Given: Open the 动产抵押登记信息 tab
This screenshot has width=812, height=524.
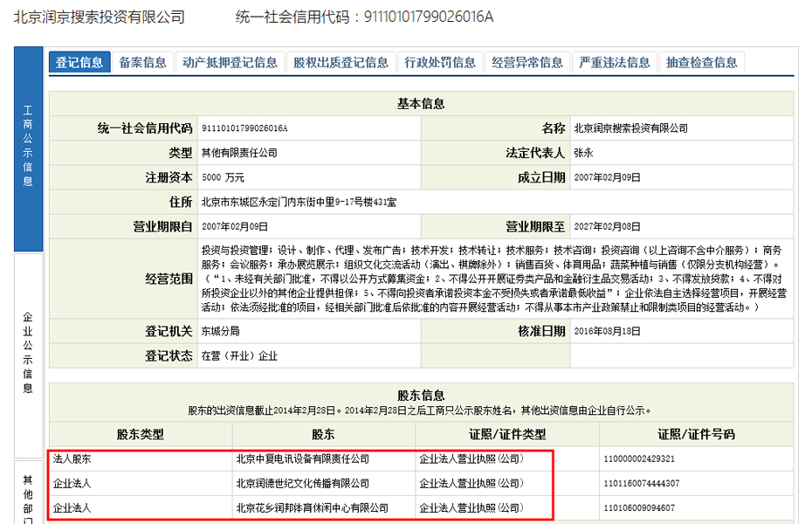Looking at the screenshot, I should 230,62.
